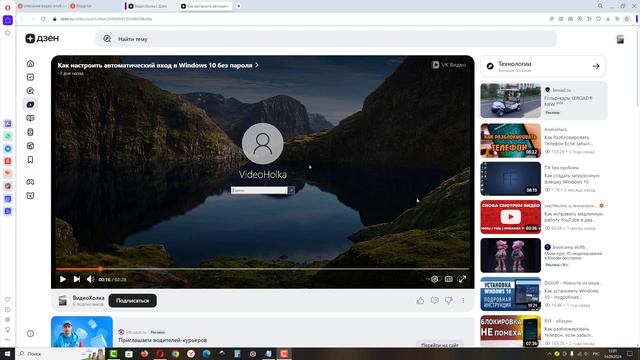The width and height of the screenshot is (640, 360).
Task: Open 'Снова смотрим видео' YouTube thumbnail
Action: [x=511, y=217]
